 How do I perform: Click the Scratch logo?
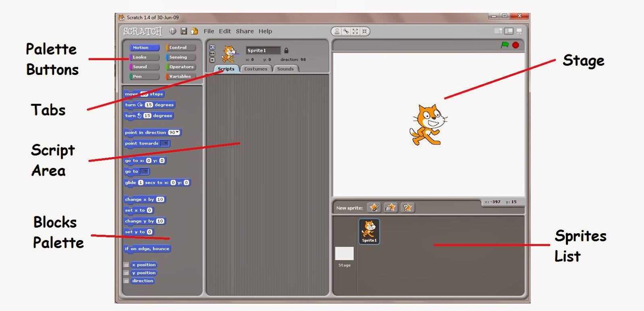142,31
